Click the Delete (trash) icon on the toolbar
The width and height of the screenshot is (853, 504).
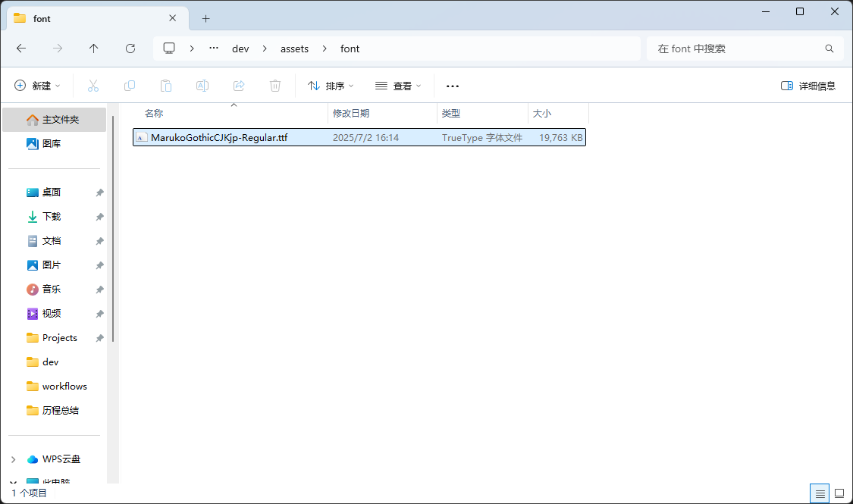pyautogui.click(x=274, y=86)
